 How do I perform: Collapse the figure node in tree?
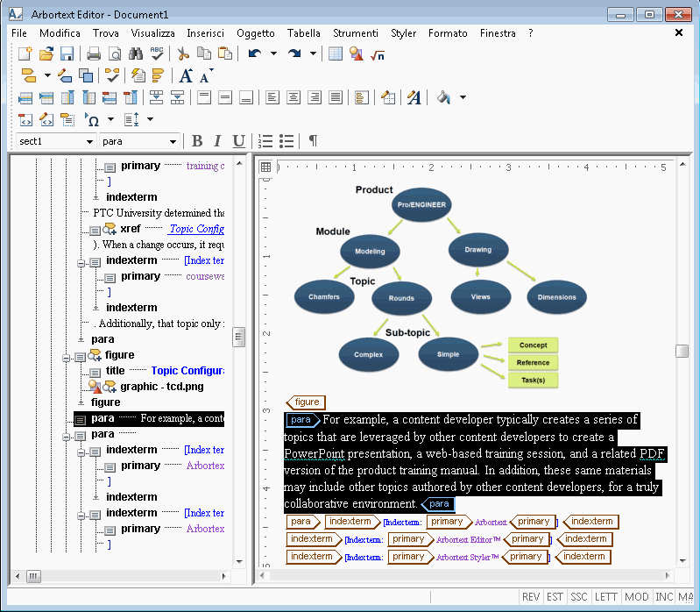coord(66,358)
